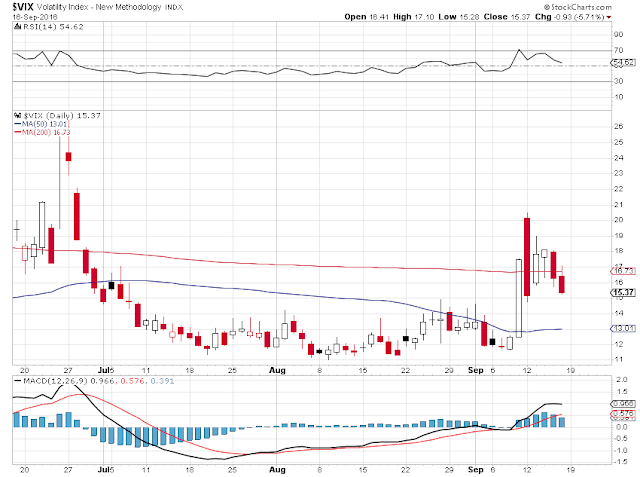Click the 54.62 RSI tag on right axis
The height and width of the screenshot is (477, 640).
point(624,63)
